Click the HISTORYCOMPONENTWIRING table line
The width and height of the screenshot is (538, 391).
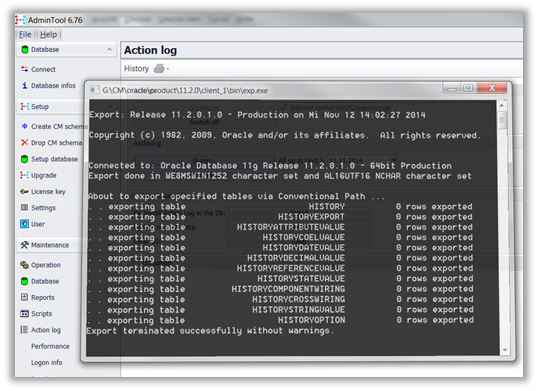pos(281,289)
